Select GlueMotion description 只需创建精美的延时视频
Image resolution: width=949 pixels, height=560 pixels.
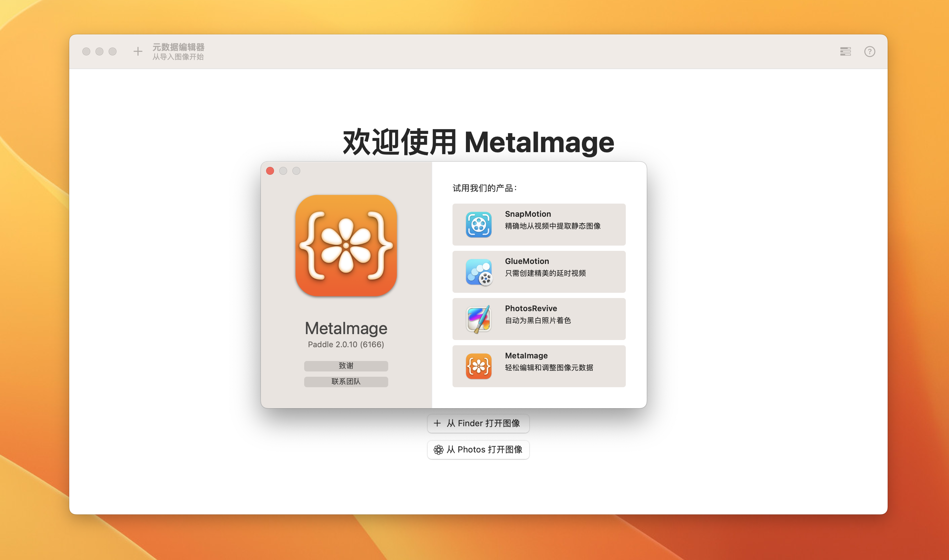tap(545, 273)
